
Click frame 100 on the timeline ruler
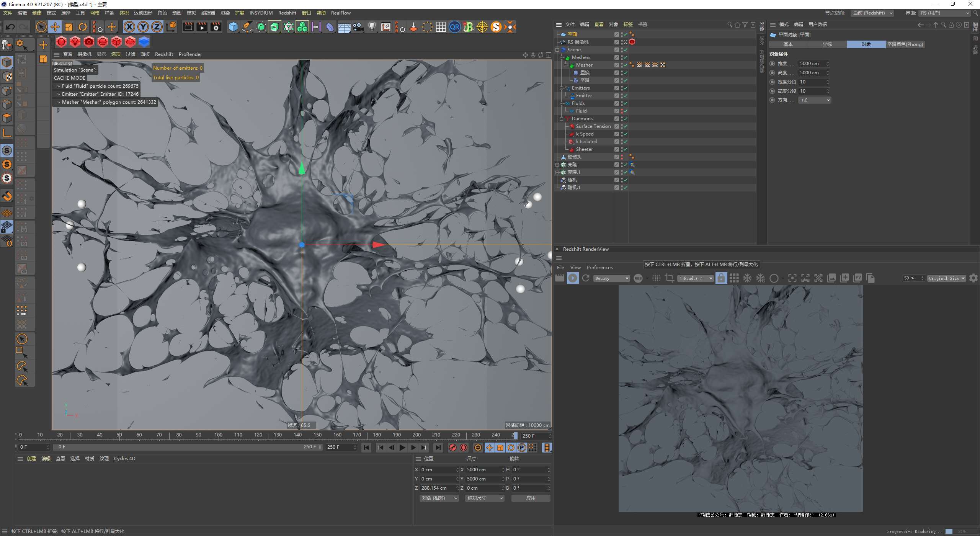(x=218, y=435)
